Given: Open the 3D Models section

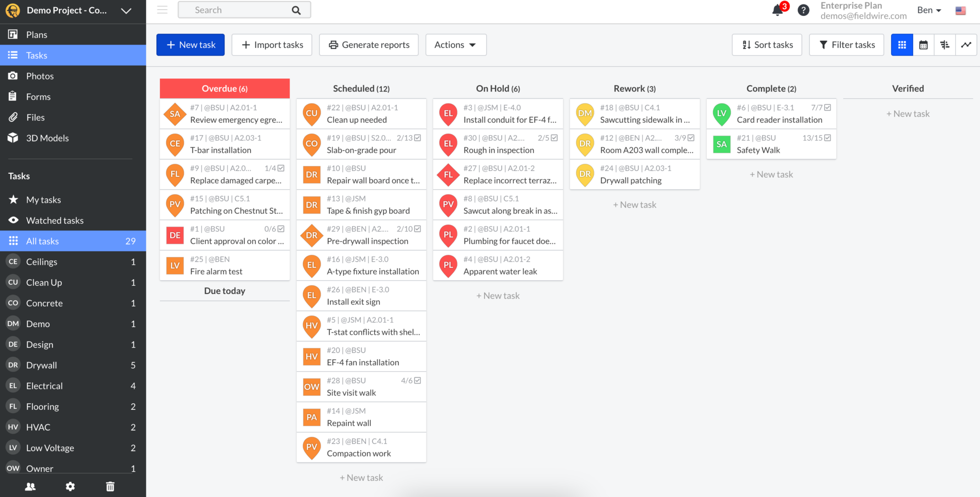Looking at the screenshot, I should (x=47, y=138).
